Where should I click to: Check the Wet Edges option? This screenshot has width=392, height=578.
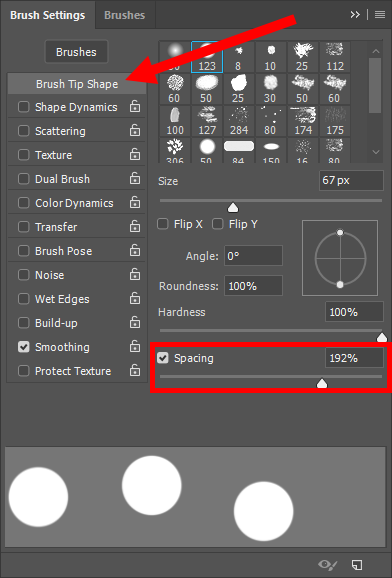tap(24, 299)
